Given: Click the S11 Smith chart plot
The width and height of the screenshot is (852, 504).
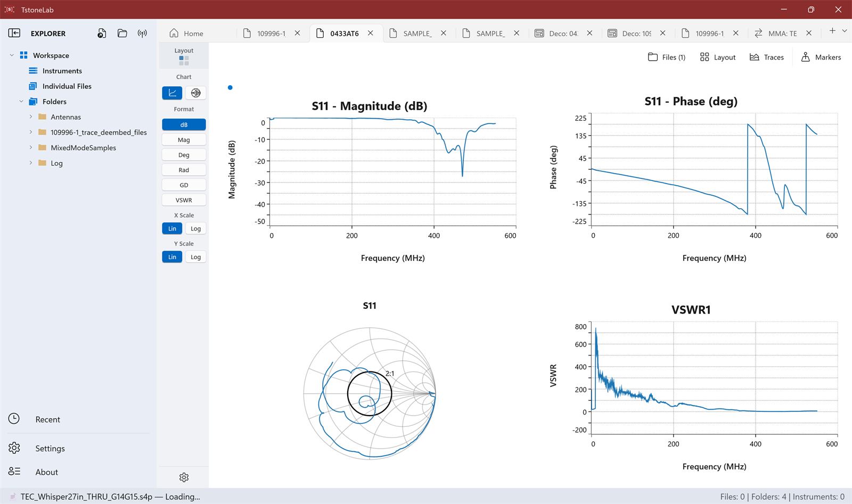Looking at the screenshot, I should (x=370, y=393).
